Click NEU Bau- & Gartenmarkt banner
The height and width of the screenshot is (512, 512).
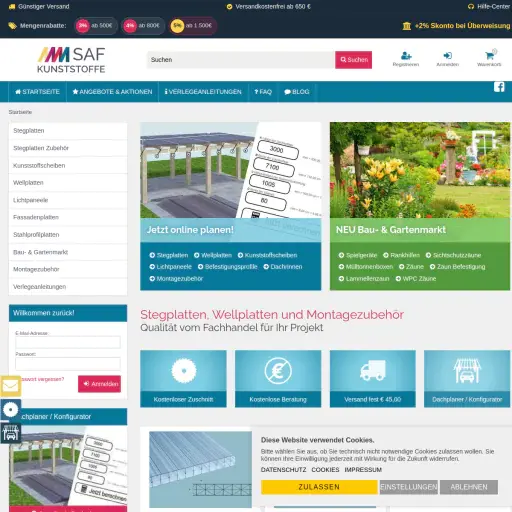click(x=420, y=182)
